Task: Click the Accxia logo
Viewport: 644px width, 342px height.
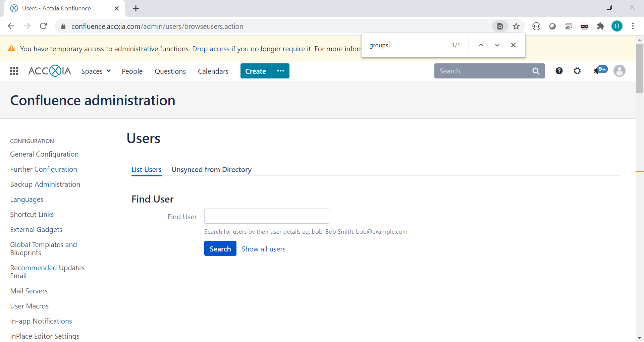Action: coord(50,71)
